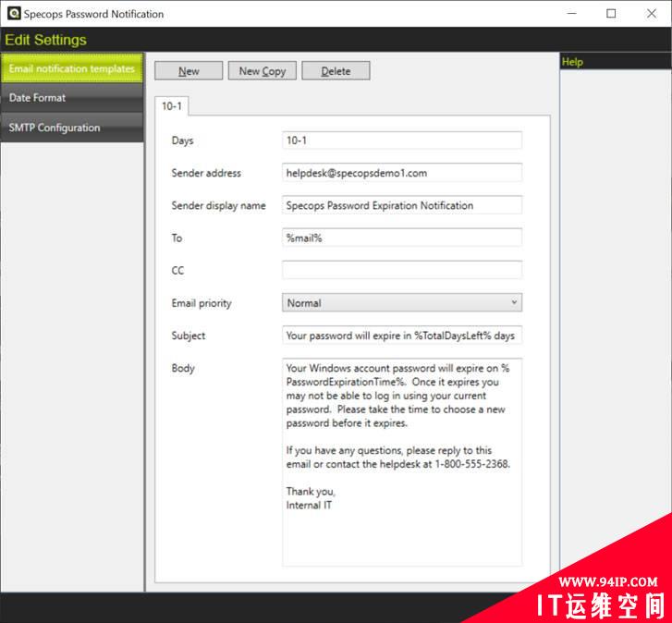Screen dimensions: 672x623
Task: Click the empty CC field
Action: [401, 270]
